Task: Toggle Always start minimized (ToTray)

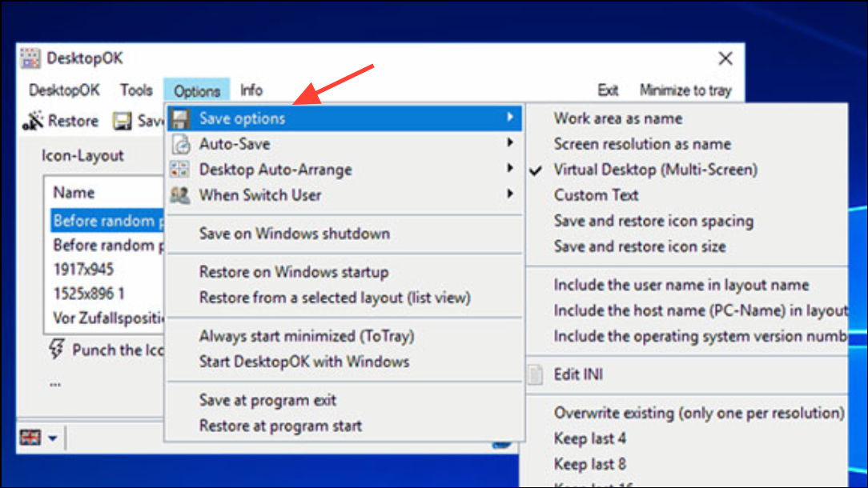Action: 307,336
